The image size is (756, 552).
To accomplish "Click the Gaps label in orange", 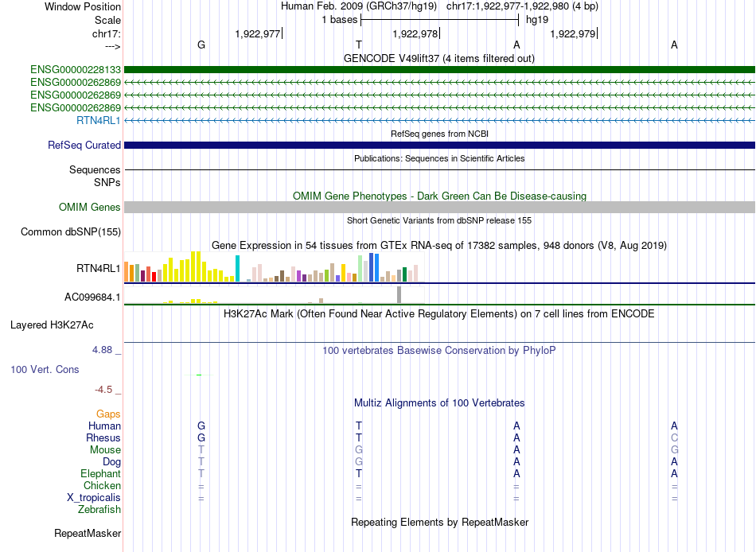I will [108, 414].
